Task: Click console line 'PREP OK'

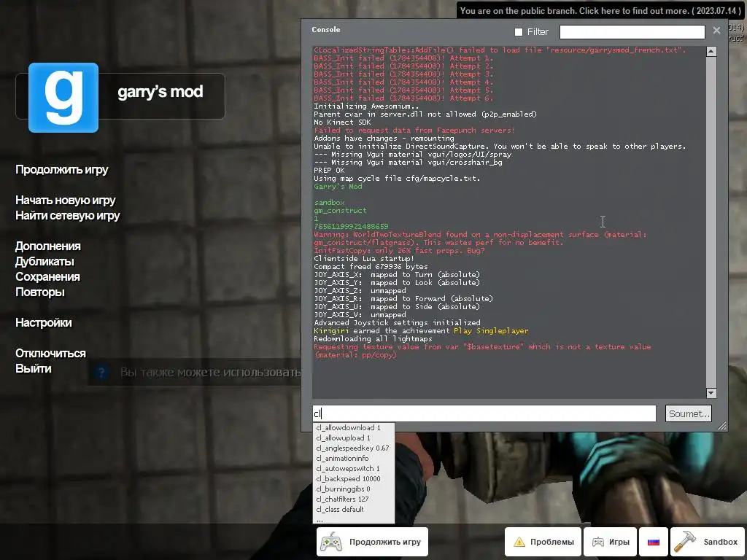Action: pyautogui.click(x=329, y=170)
